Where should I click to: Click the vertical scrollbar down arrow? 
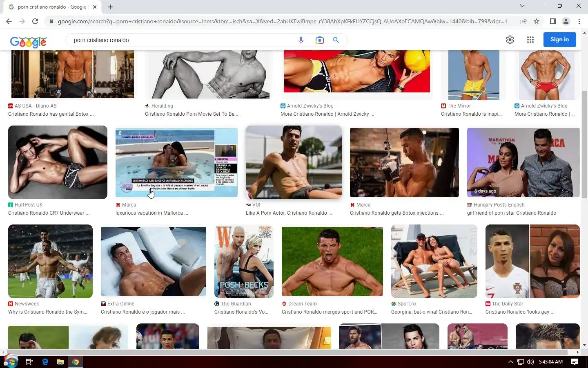(585, 345)
